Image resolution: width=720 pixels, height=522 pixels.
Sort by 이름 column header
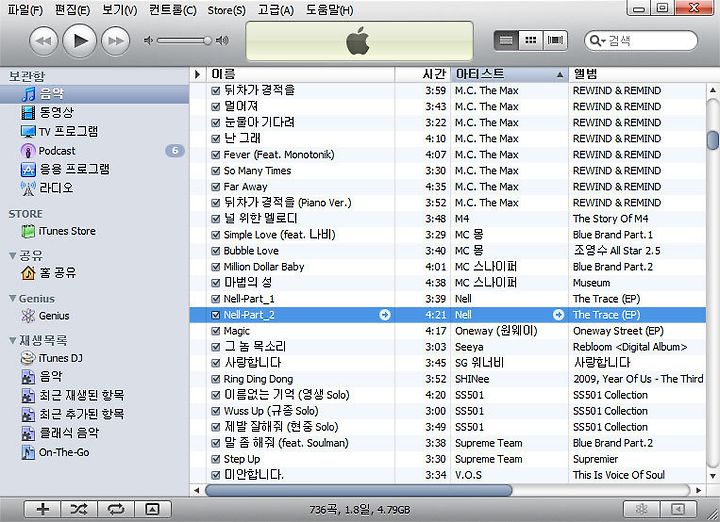301,74
